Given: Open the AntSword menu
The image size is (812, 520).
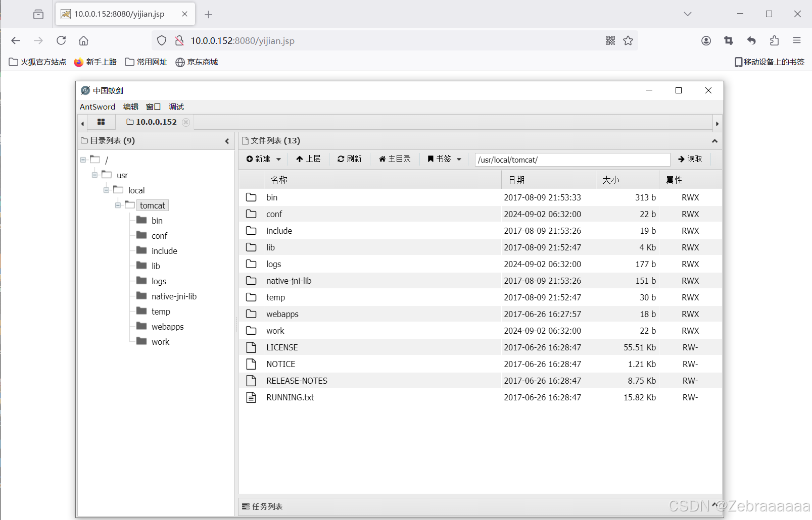Looking at the screenshot, I should [98, 107].
